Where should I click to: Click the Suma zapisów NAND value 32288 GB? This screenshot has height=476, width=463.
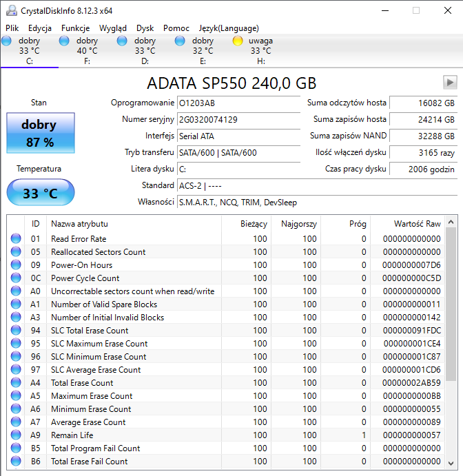(x=424, y=136)
